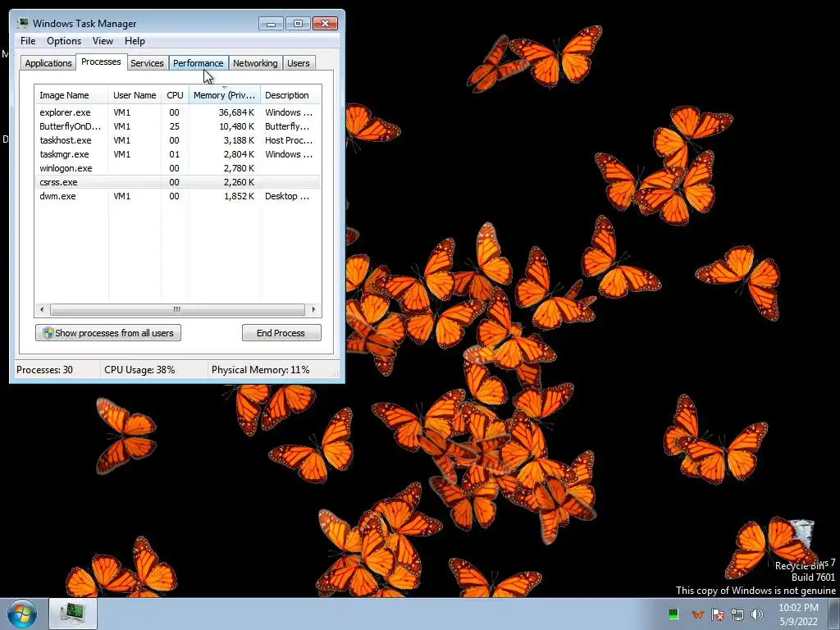The width and height of the screenshot is (840, 630).
Task: Click the network tray icon
Action: [x=737, y=614]
